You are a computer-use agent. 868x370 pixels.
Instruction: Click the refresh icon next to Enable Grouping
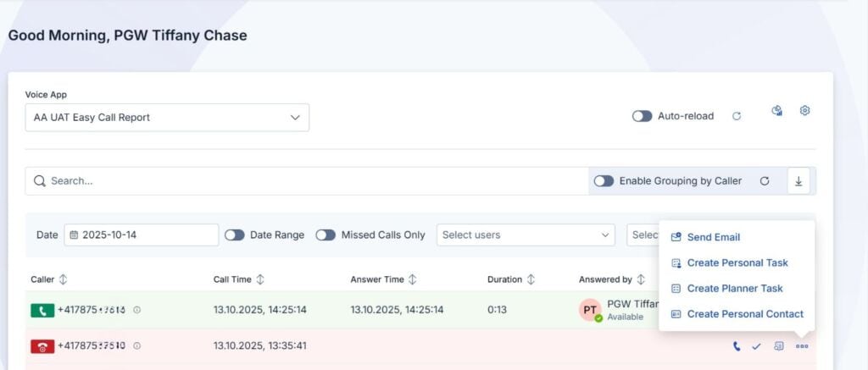(x=765, y=181)
